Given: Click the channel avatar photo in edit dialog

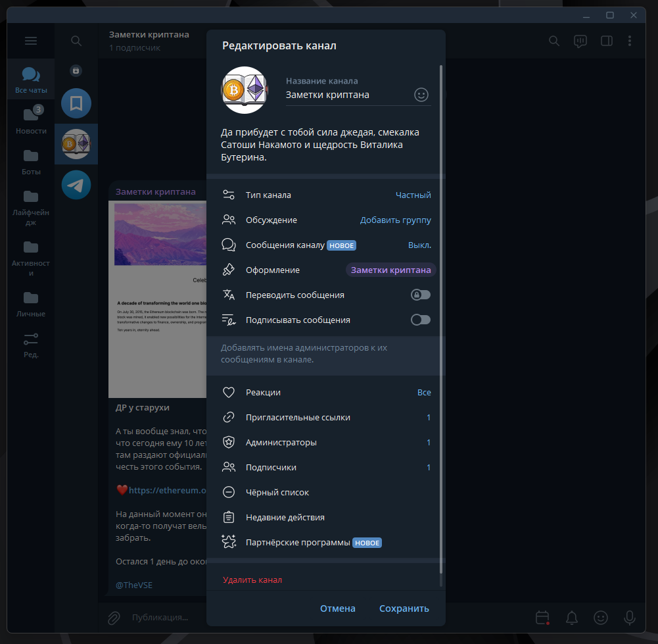Looking at the screenshot, I should pyautogui.click(x=245, y=87).
